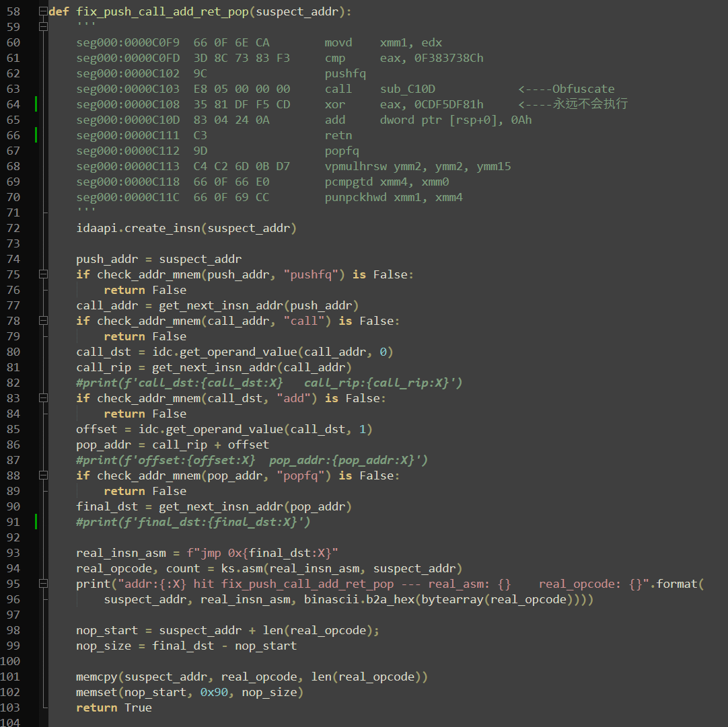728x727 pixels.
Task: Click the green change marker on line 64
Action: tap(36, 104)
